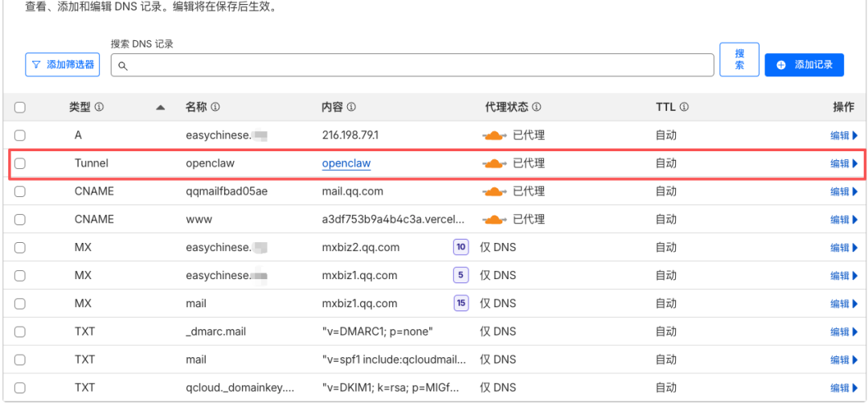Click the 搜索 button

tap(739, 60)
